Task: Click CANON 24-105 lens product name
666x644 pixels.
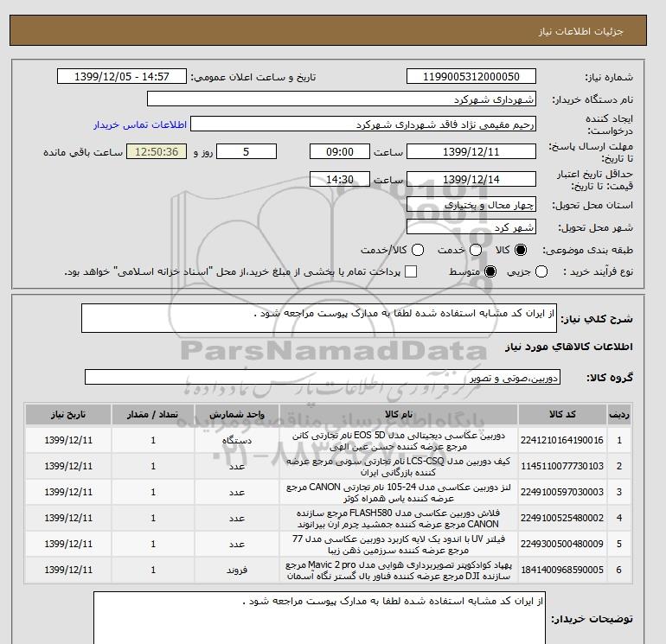Action: 399,493
